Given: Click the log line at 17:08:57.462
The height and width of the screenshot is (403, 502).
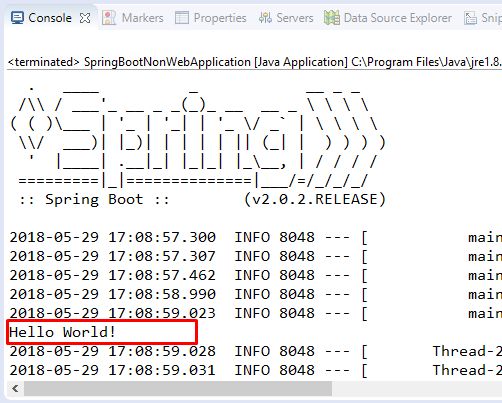Looking at the screenshot, I should 256,275.
